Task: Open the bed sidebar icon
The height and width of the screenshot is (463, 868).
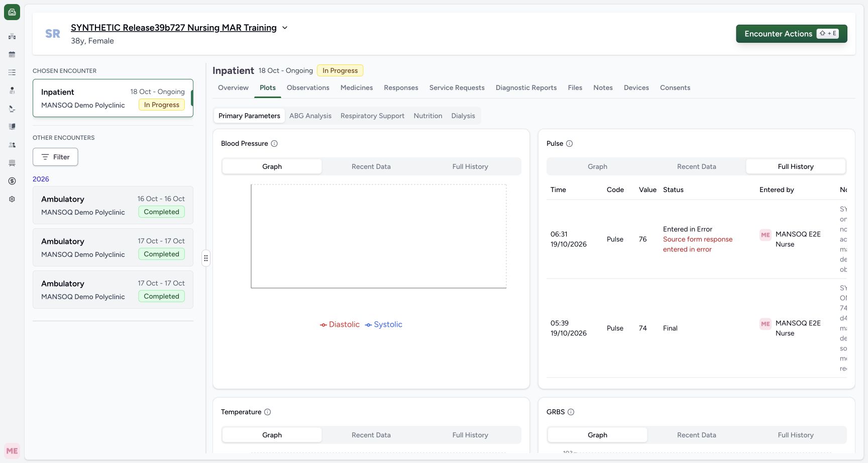Action: tap(12, 163)
